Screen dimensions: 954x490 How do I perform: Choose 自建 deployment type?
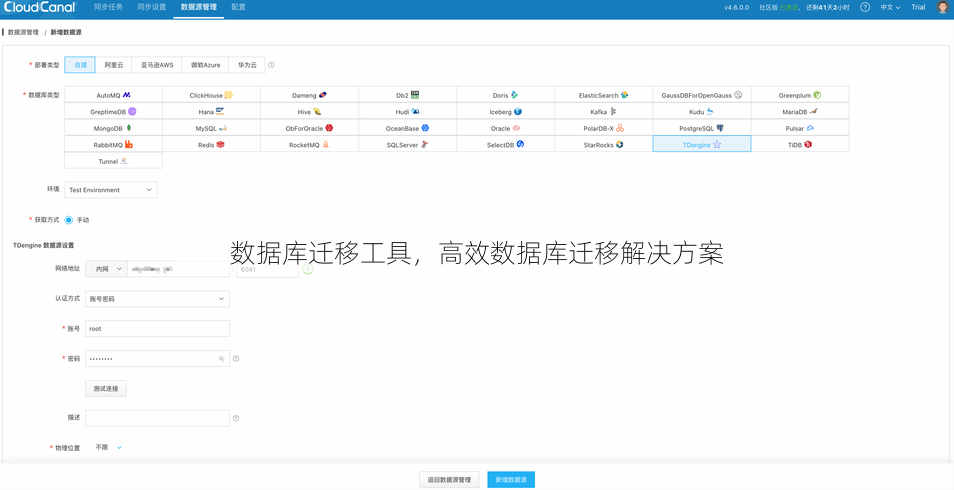[80, 65]
